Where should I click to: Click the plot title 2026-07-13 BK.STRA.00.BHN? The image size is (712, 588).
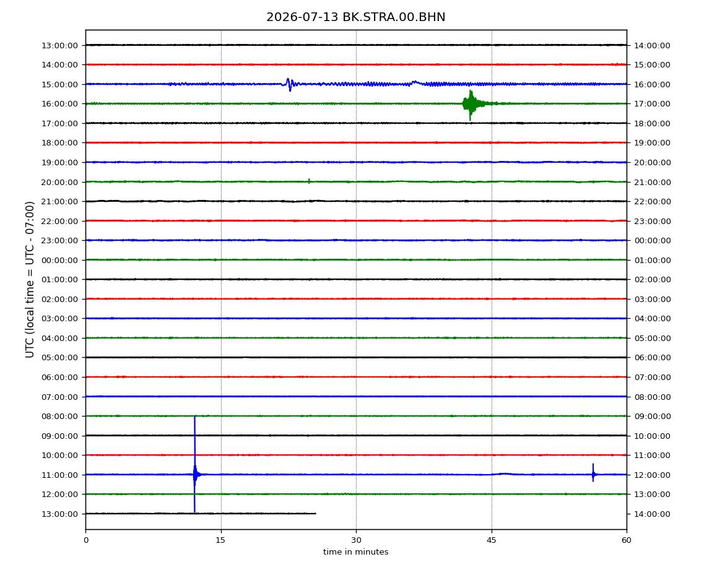[x=355, y=17]
